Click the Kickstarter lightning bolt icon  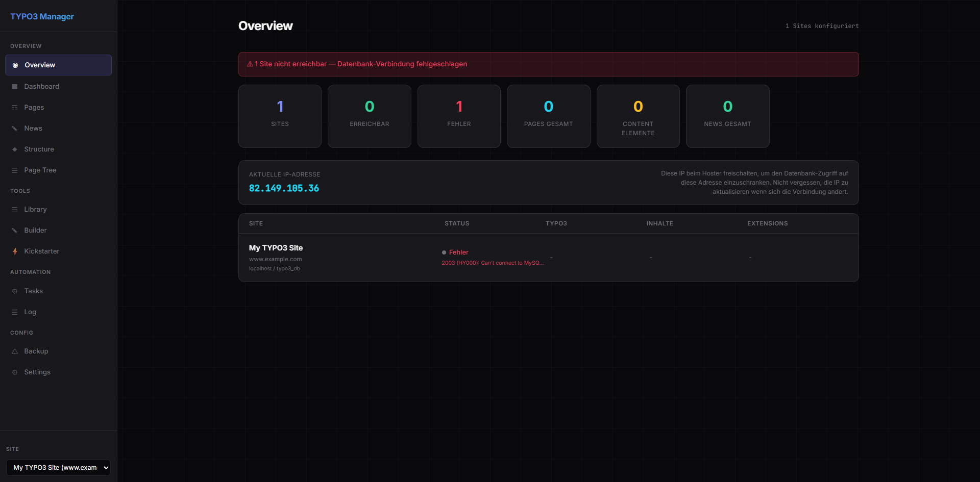click(x=15, y=251)
